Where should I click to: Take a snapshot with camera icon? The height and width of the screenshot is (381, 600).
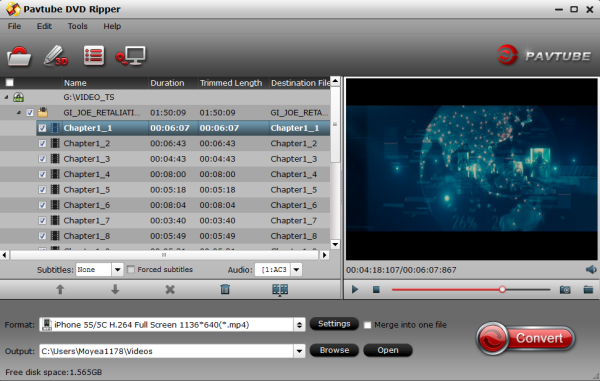[x=565, y=290]
